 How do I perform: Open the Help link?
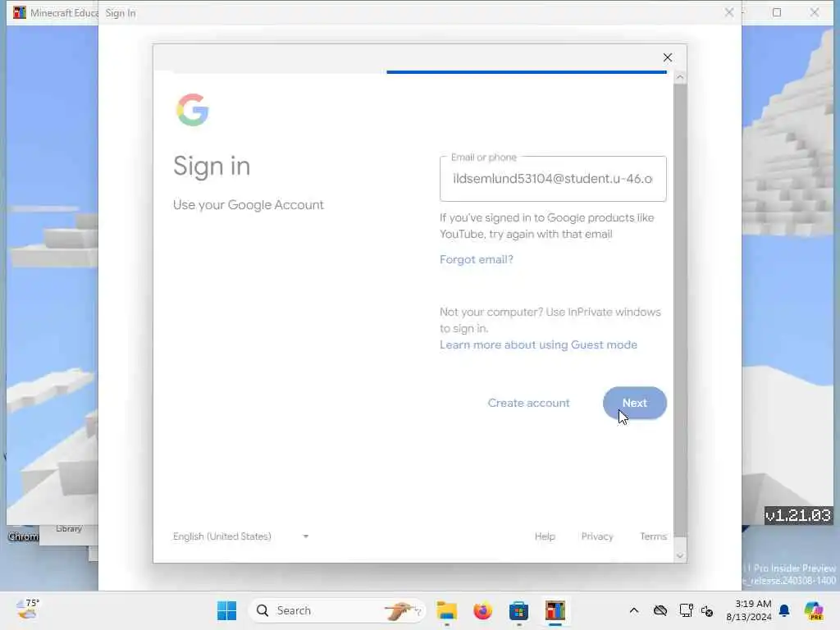coord(545,536)
